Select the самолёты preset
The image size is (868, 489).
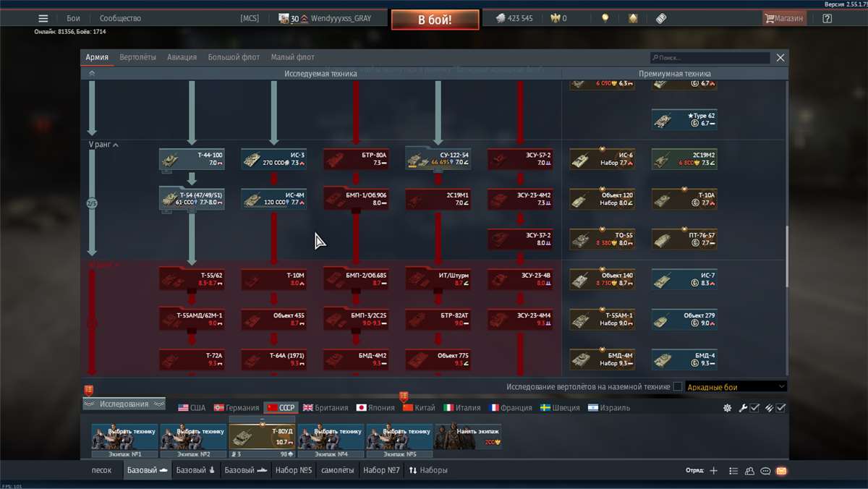click(x=338, y=470)
